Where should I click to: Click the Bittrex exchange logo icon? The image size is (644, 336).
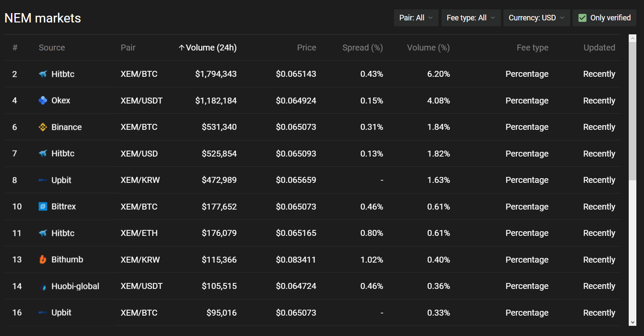click(43, 207)
